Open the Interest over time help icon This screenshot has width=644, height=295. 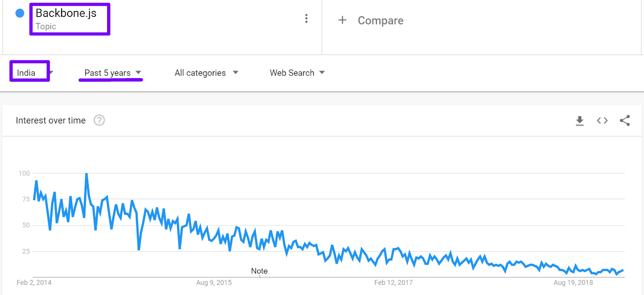(x=99, y=120)
